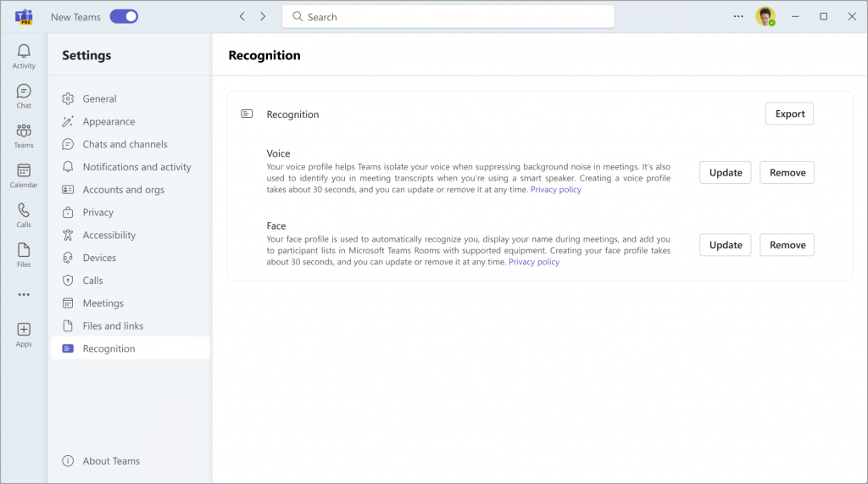Click the Recognition icon in settings list
This screenshot has height=484, width=868.
[68, 348]
